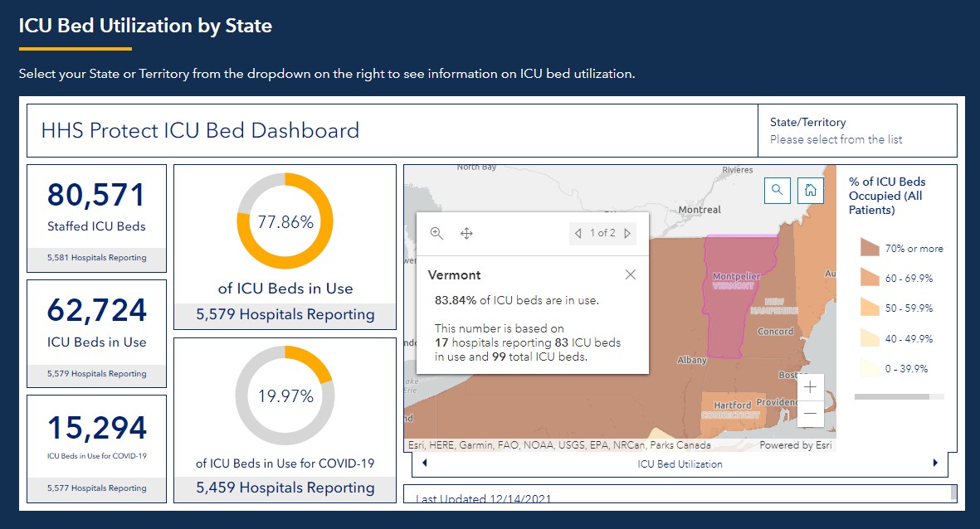Close the Vermont popup
980x529 pixels.
click(631, 274)
